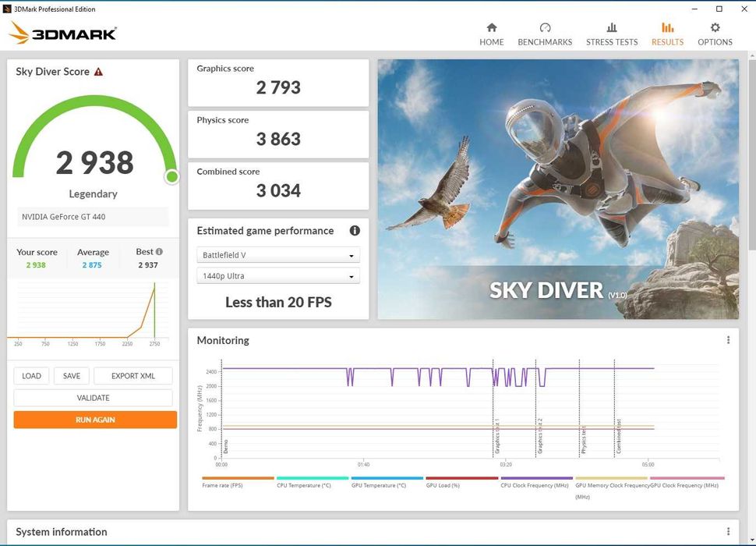The image size is (756, 546).
Task: Open Stress Tests bar chart icon
Action: click(612, 27)
